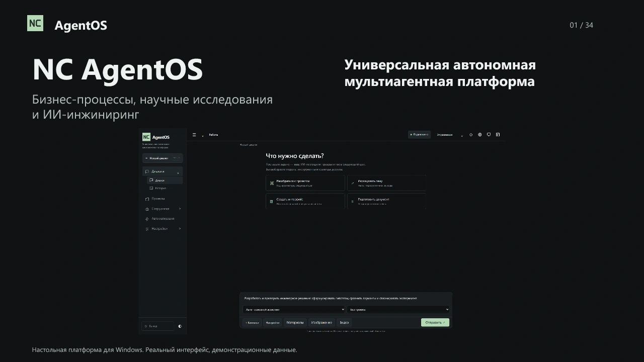Click the Что нужно сделать? heading
This screenshot has width=644, height=362.
295,156
